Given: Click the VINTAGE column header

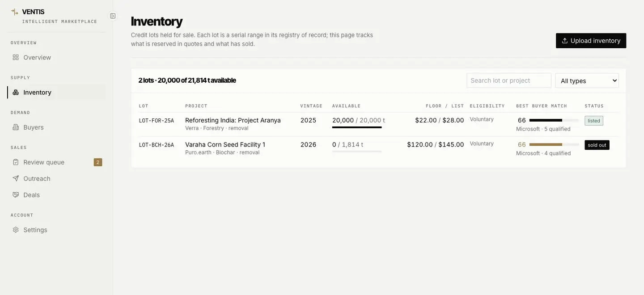Looking at the screenshot, I should point(311,106).
